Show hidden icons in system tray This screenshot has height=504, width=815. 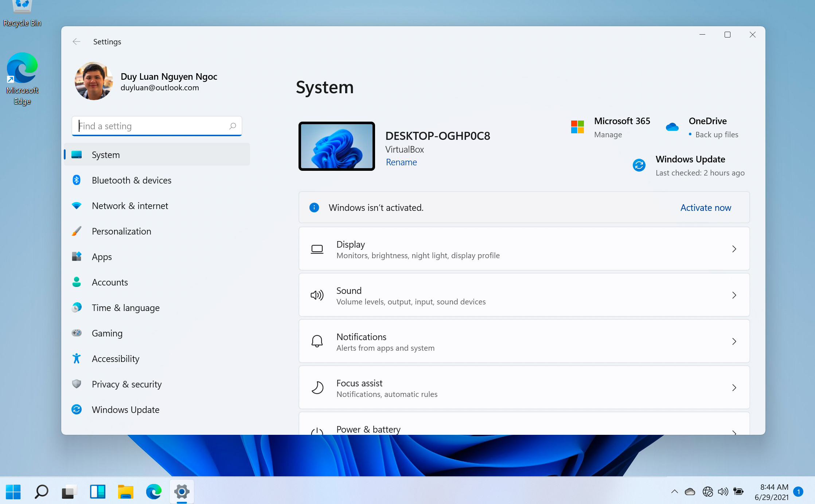(675, 492)
